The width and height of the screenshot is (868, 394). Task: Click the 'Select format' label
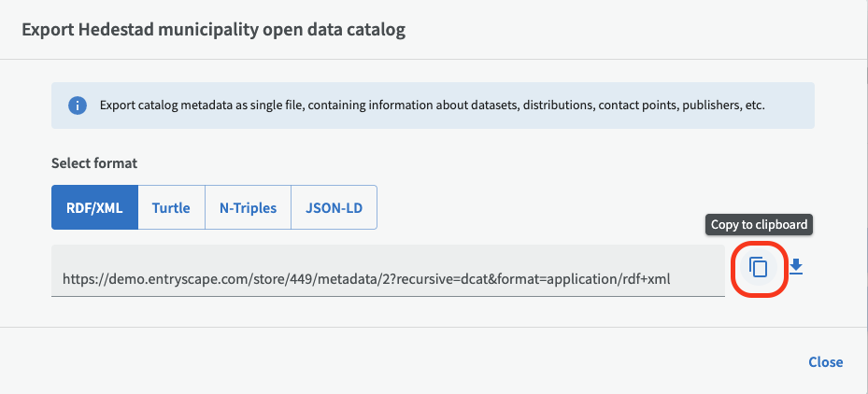coord(93,163)
